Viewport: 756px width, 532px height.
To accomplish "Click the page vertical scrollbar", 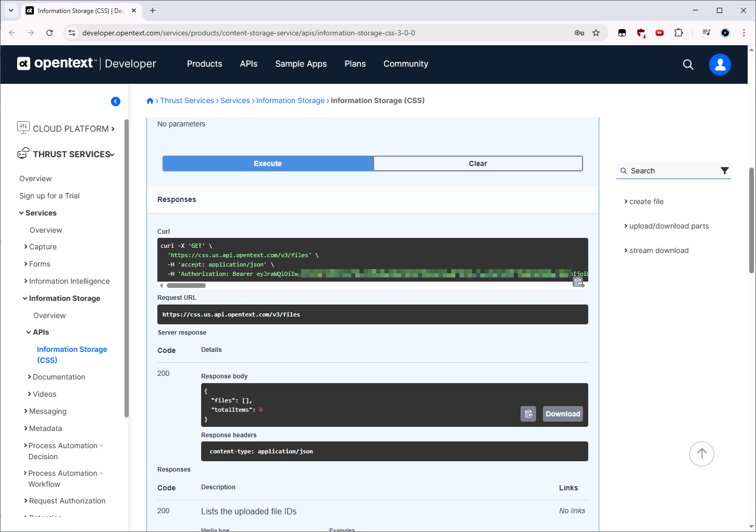I will click(x=751, y=220).
